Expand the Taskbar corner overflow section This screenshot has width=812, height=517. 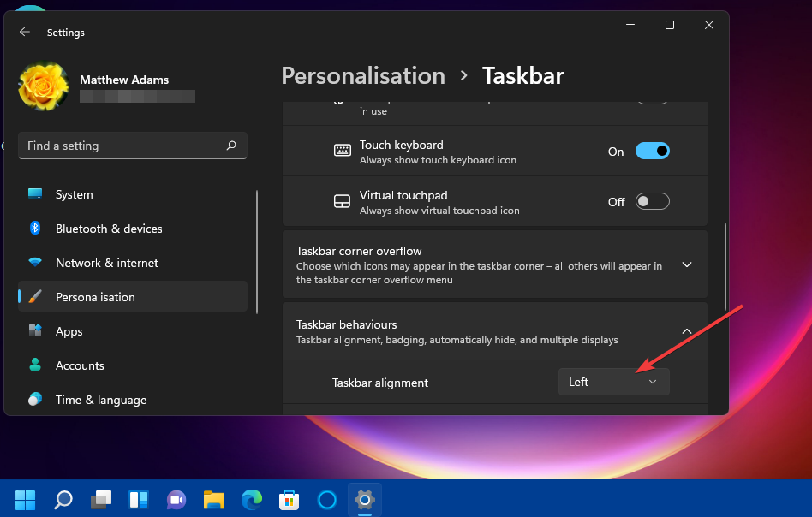click(x=686, y=264)
